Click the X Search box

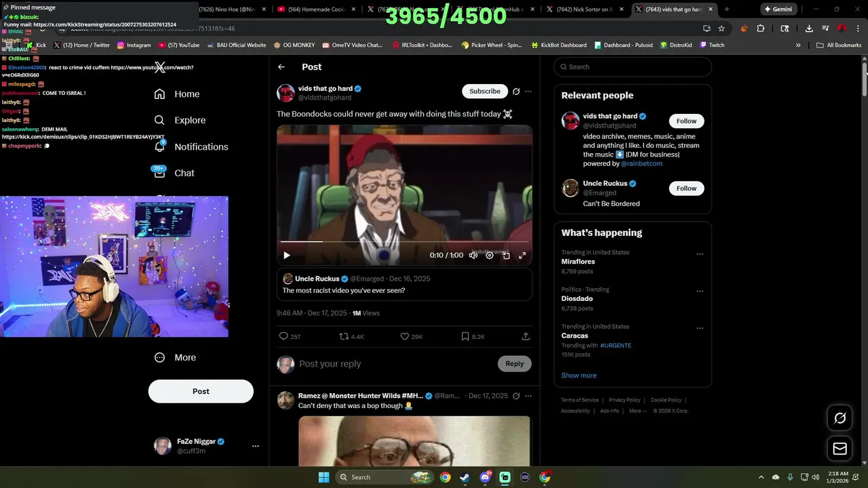633,67
